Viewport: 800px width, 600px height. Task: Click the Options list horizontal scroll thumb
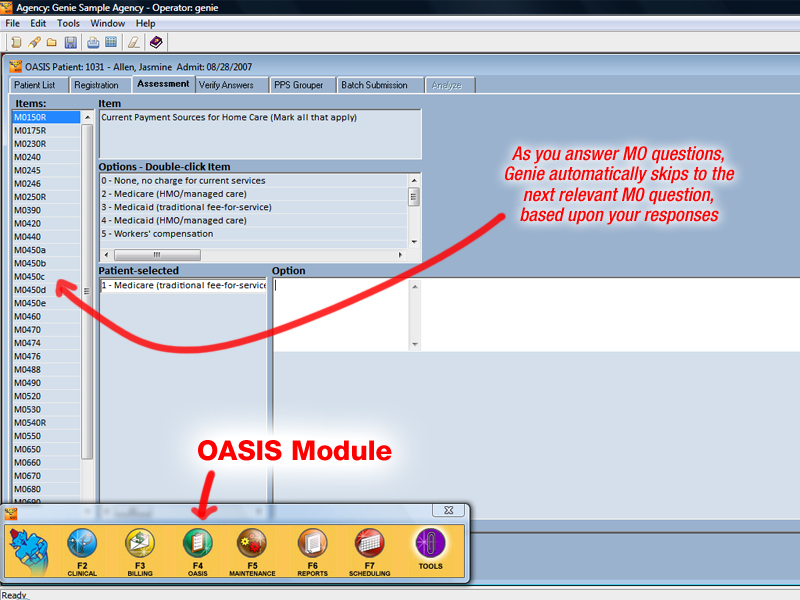coord(157,255)
